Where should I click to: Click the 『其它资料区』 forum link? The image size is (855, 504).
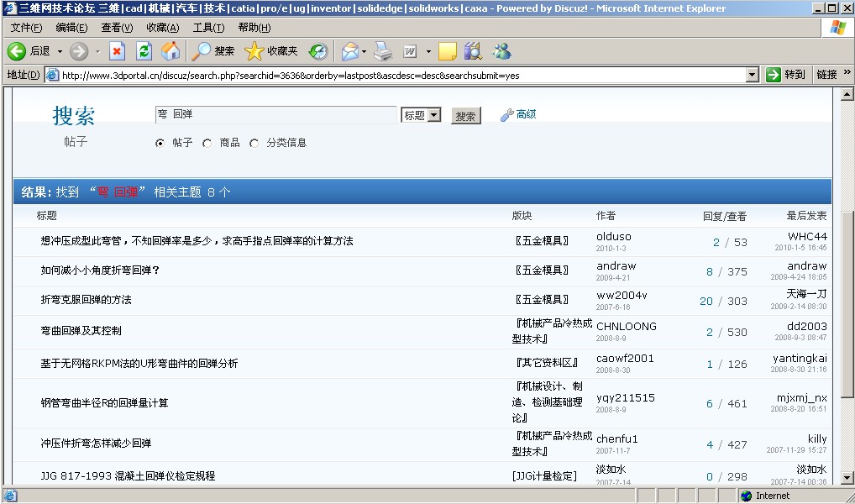click(547, 363)
